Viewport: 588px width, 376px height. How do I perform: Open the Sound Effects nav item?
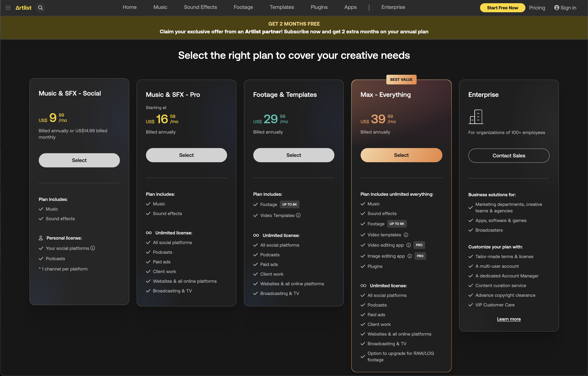(200, 7)
